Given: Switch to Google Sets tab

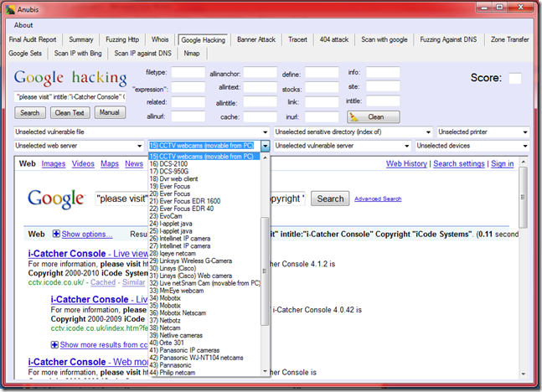Looking at the screenshot, I should (x=25, y=54).
